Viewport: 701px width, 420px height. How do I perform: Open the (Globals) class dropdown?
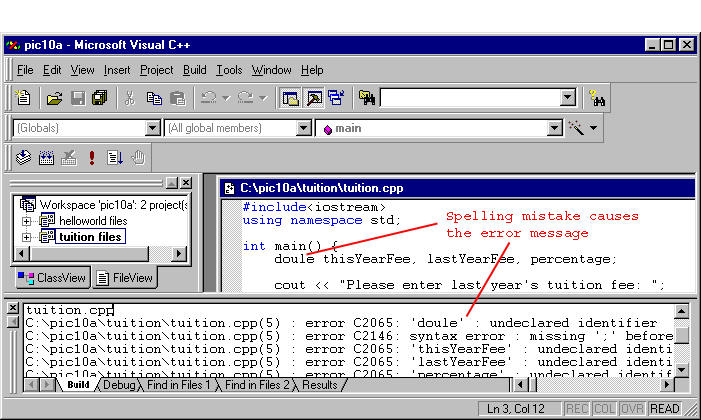point(152,128)
